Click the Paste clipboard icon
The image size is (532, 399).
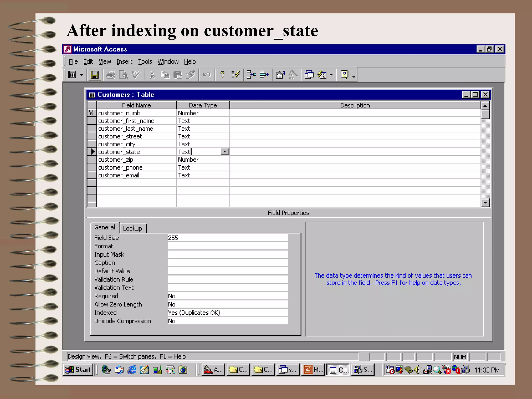[178, 75]
